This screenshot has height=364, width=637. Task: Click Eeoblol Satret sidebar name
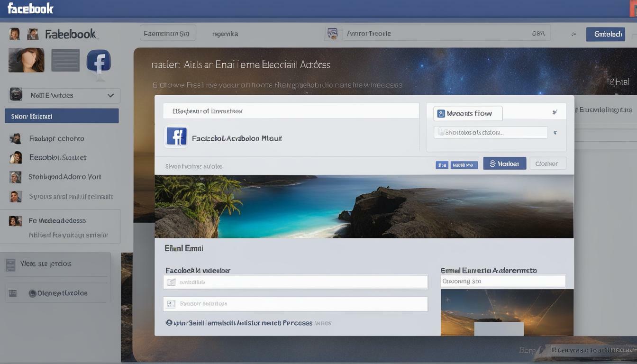pyautogui.click(x=58, y=157)
